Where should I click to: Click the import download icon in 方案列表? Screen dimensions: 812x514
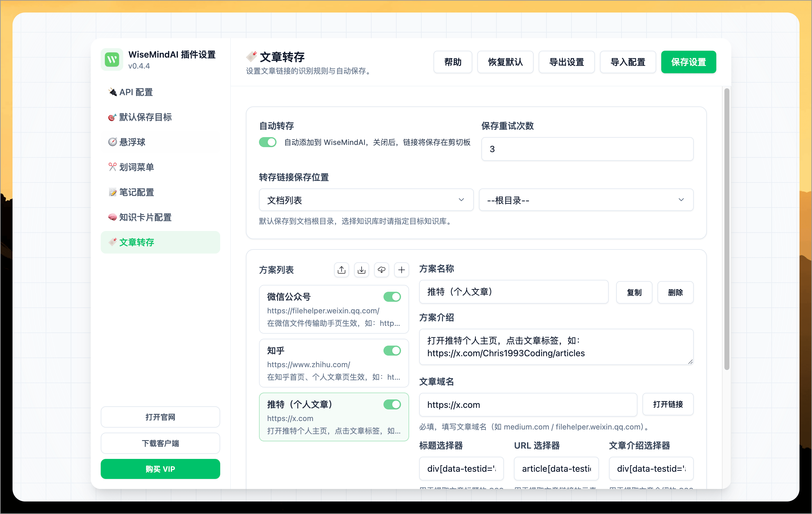pos(361,270)
